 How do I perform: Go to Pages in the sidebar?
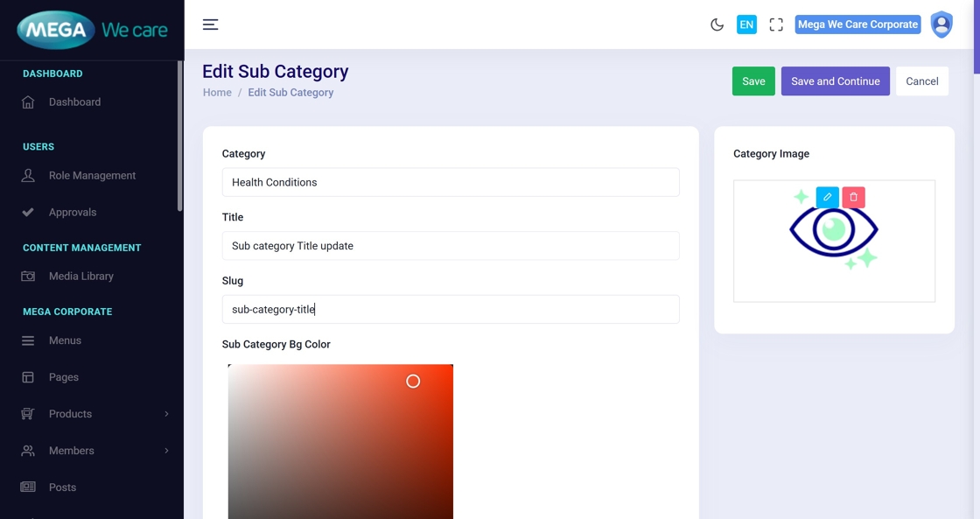pyautogui.click(x=64, y=377)
